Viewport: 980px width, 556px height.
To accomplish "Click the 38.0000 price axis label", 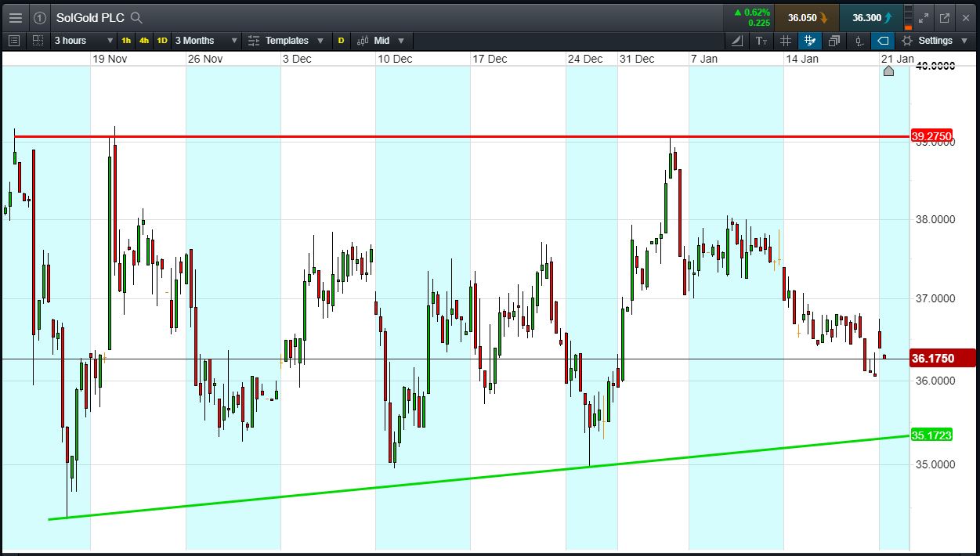I will 935,219.
